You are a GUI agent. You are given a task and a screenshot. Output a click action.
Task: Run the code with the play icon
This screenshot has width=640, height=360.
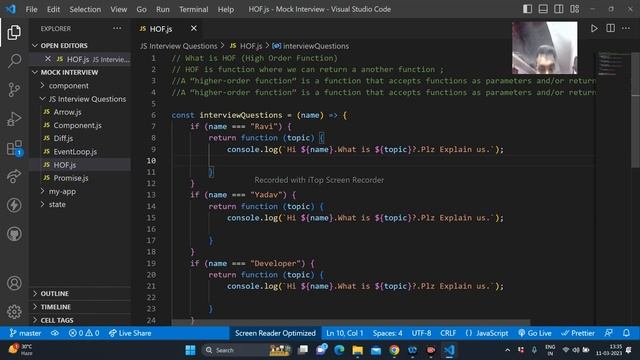point(594,28)
